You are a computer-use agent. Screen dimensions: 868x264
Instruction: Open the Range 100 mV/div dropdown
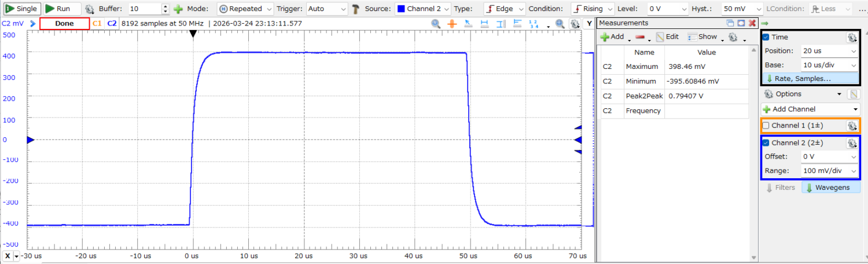point(829,171)
